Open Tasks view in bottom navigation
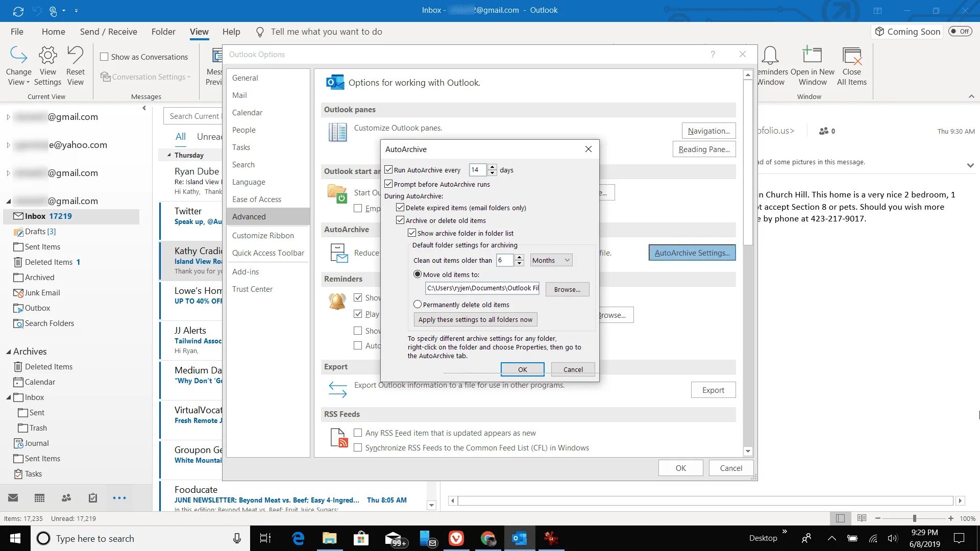Viewport: 980px width, 551px height. (93, 498)
